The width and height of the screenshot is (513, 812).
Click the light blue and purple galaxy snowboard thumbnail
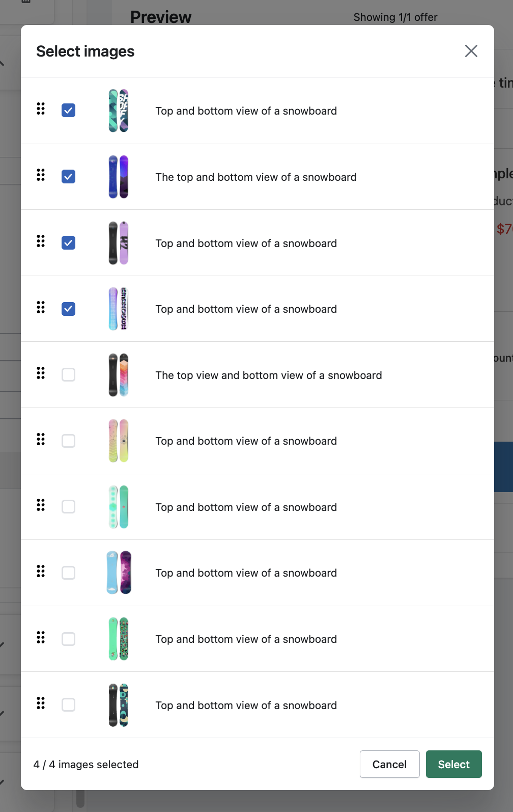[119, 573]
